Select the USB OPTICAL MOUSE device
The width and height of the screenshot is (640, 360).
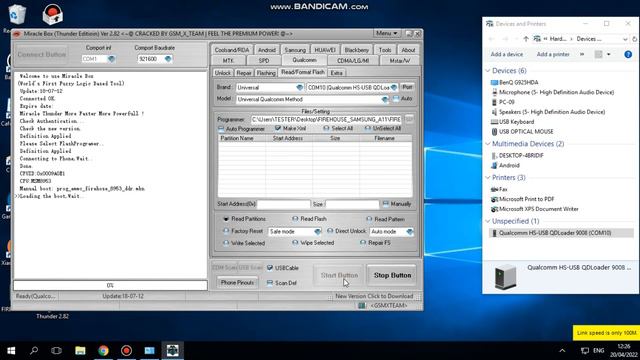522,131
